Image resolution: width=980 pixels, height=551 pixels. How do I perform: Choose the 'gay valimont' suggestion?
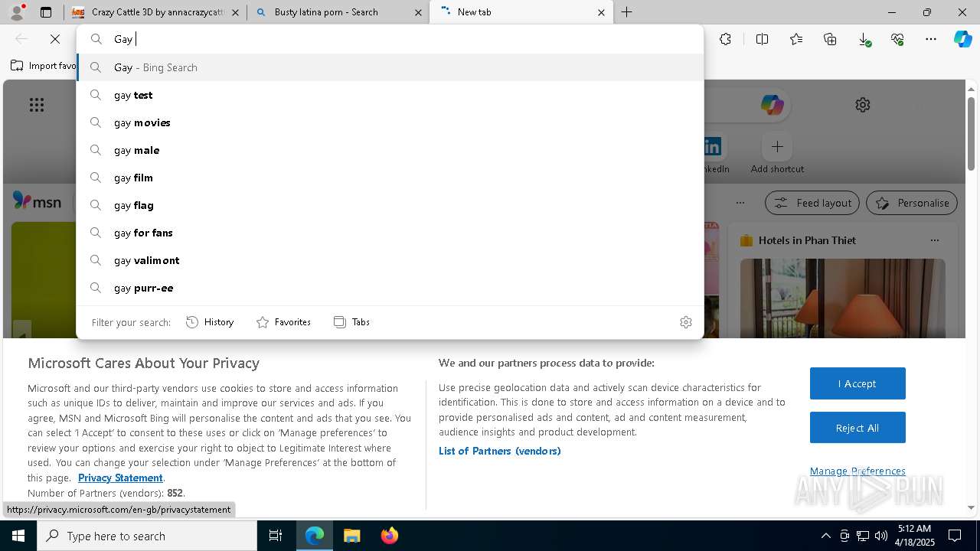pyautogui.click(x=390, y=260)
